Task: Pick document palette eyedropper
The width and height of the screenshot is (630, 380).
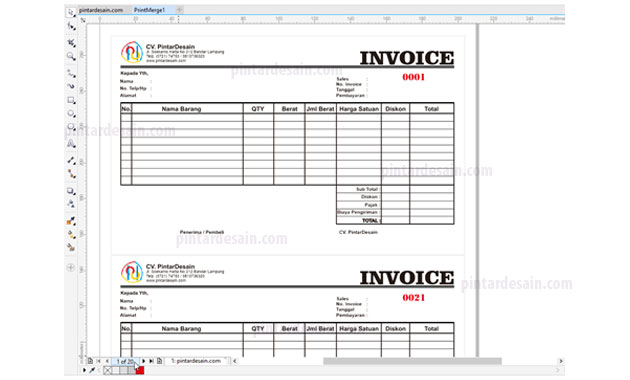Action: (x=92, y=370)
